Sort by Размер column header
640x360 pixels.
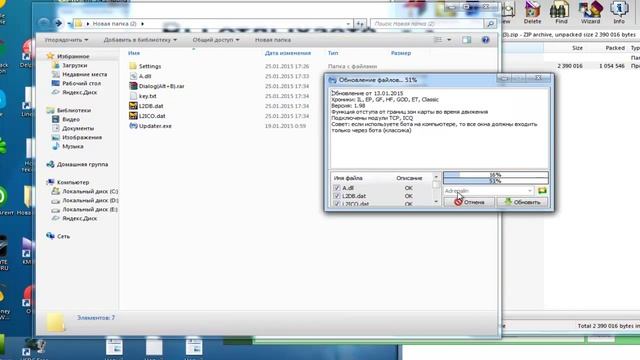[x=401, y=53]
